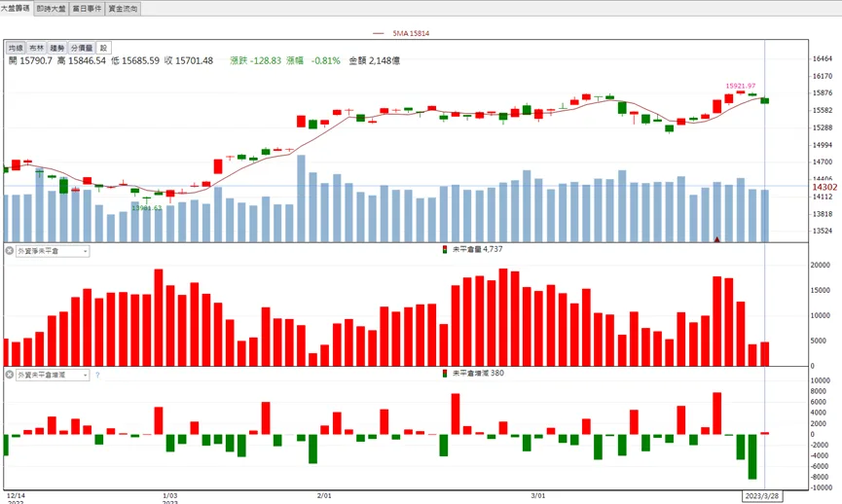Toggle the 分價量 price-volume overlay
This screenshot has height=504, width=842.
82,48
